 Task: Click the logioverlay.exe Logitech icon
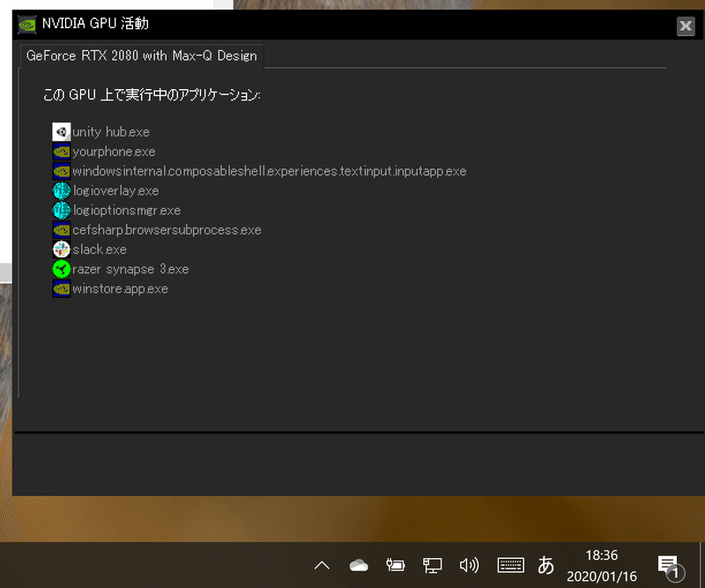pyautogui.click(x=62, y=190)
